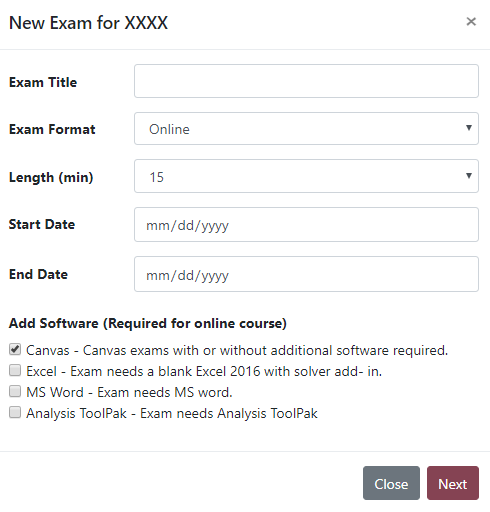Dismiss the dialog with the X icon
Image resolution: width=490 pixels, height=512 pixels.
tap(471, 22)
